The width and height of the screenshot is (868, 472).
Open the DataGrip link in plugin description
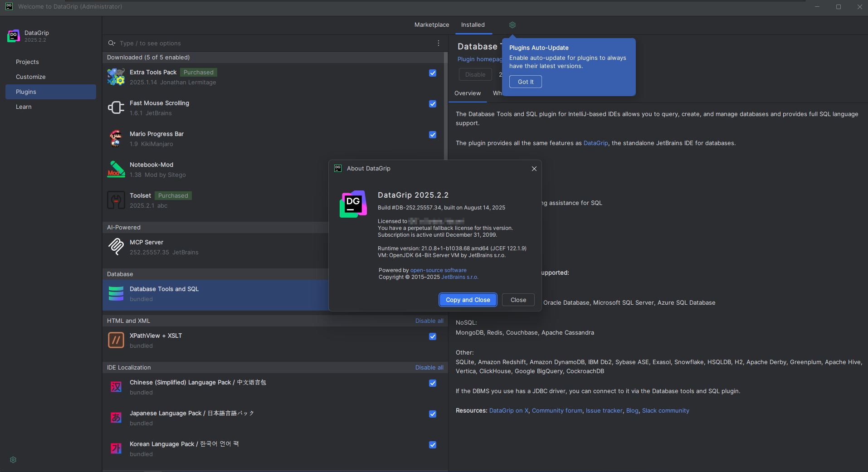pos(595,143)
